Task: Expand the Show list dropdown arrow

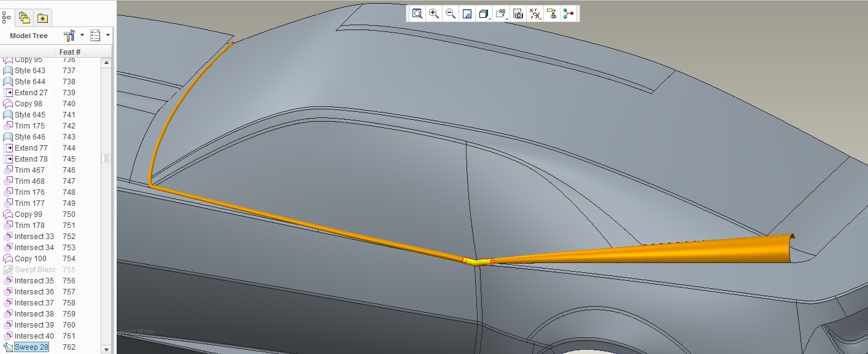Action: pos(108,36)
